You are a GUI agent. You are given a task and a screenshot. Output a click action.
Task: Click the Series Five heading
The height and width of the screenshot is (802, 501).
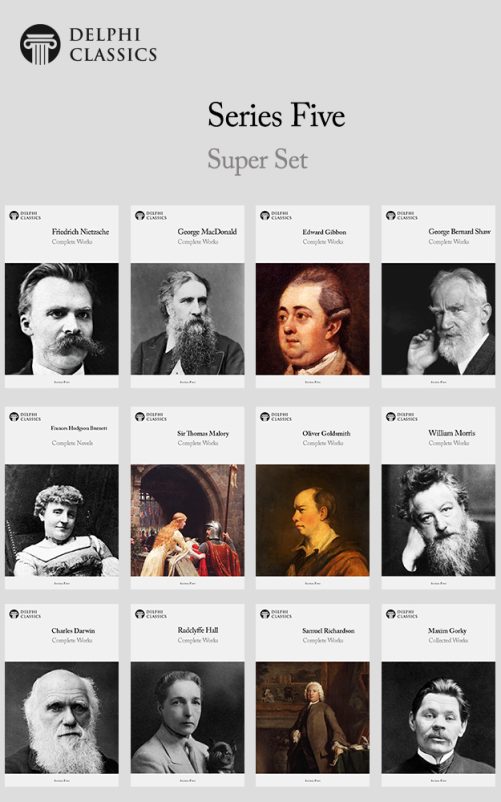[276, 115]
